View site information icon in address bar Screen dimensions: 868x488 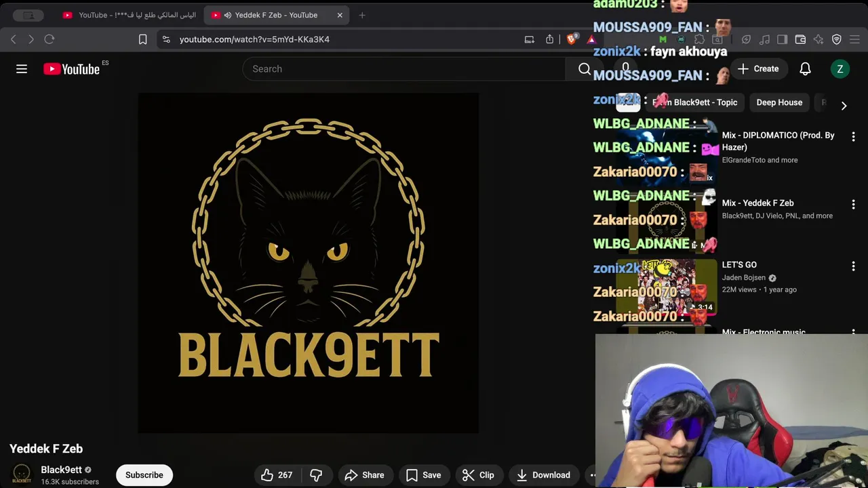[167, 39]
